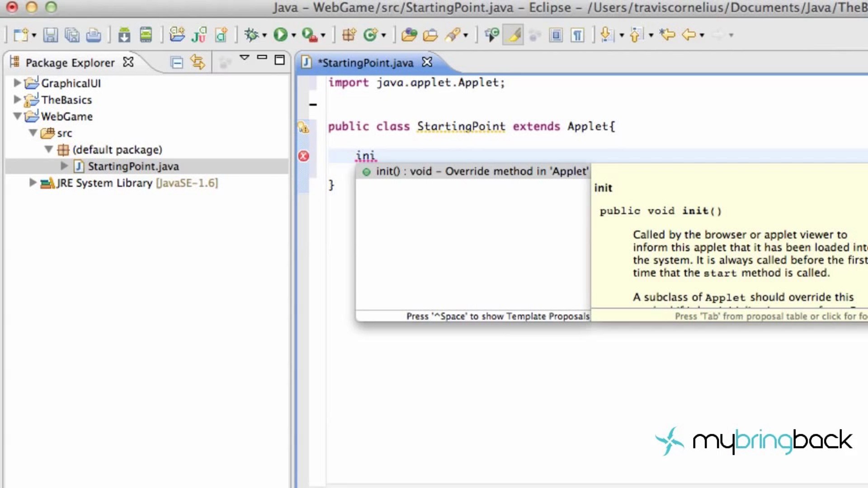Open the Android Virtual Device Manager icon
Screen dimensions: 868x488
coord(146,35)
